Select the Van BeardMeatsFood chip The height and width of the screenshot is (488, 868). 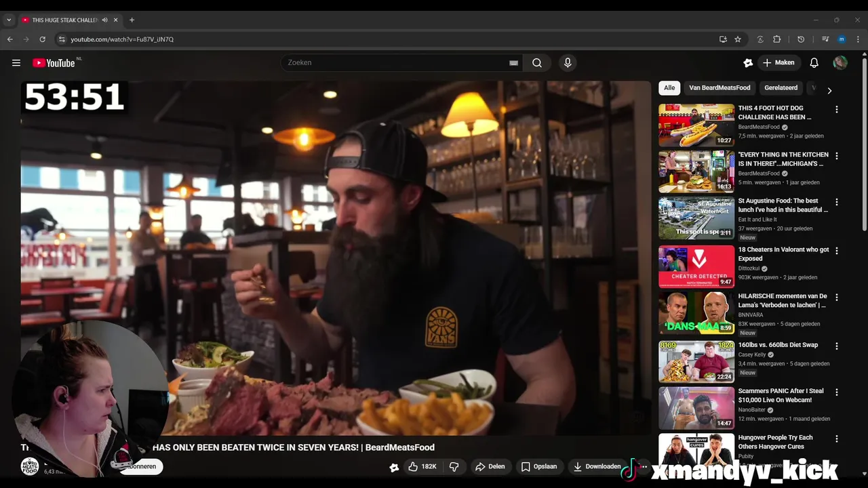point(719,87)
